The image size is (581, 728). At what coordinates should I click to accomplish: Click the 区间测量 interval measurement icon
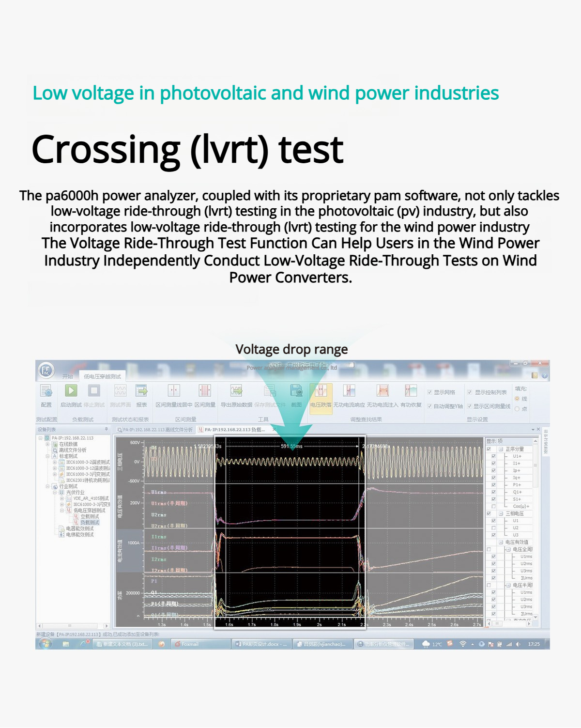click(x=205, y=391)
